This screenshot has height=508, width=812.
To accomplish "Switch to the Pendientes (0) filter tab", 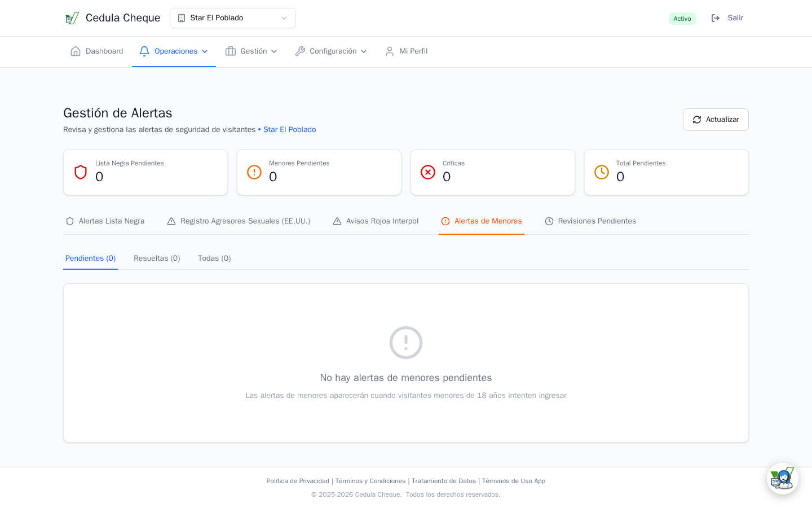I will 90,259.
